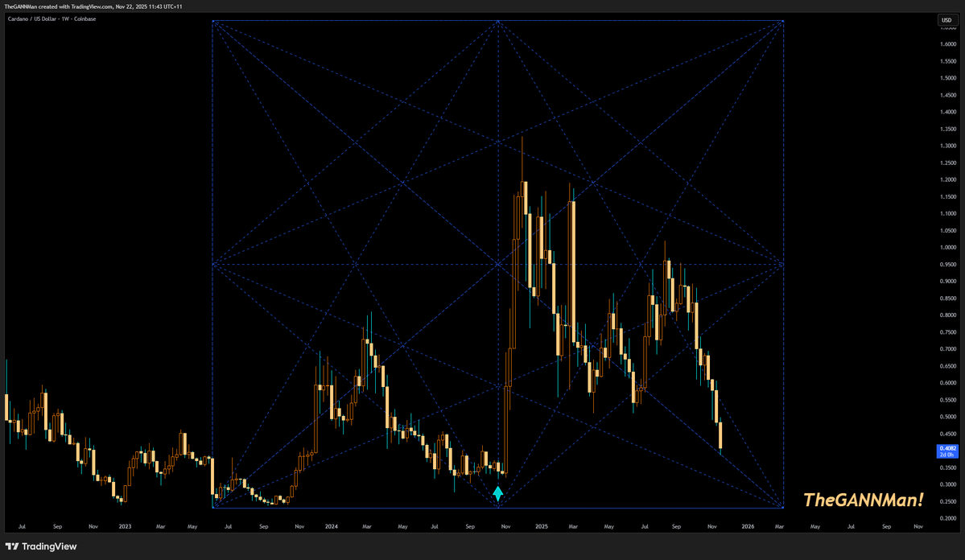Select the blue current price label 0.4082
965x560 pixels.
coord(946,447)
